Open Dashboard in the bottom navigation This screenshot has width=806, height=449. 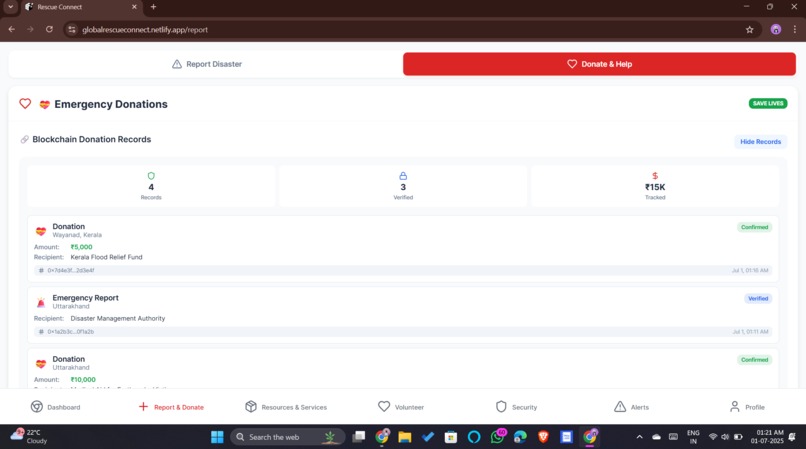pos(56,407)
